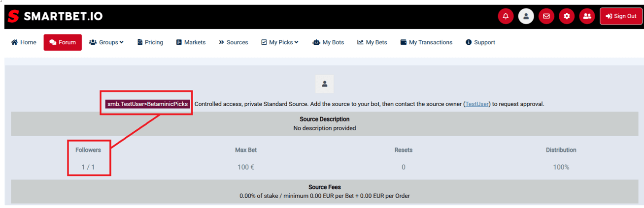Image resolution: width=644 pixels, height=208 pixels.
Task: Open the Pricing page
Action: coord(150,42)
